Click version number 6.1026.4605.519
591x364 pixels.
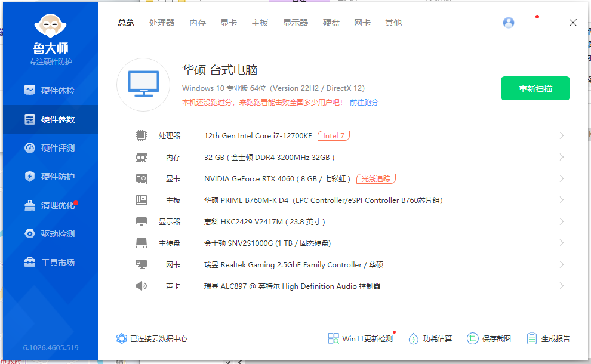51,347
